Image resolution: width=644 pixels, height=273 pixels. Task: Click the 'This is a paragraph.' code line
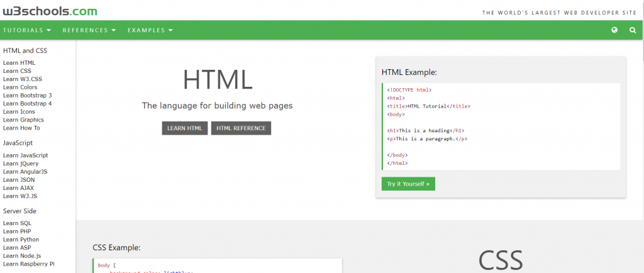(x=427, y=139)
